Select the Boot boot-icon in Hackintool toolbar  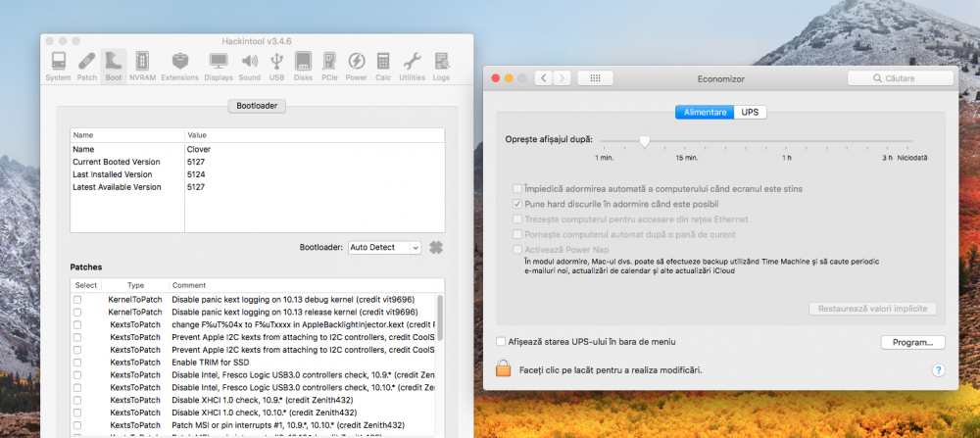[113, 67]
